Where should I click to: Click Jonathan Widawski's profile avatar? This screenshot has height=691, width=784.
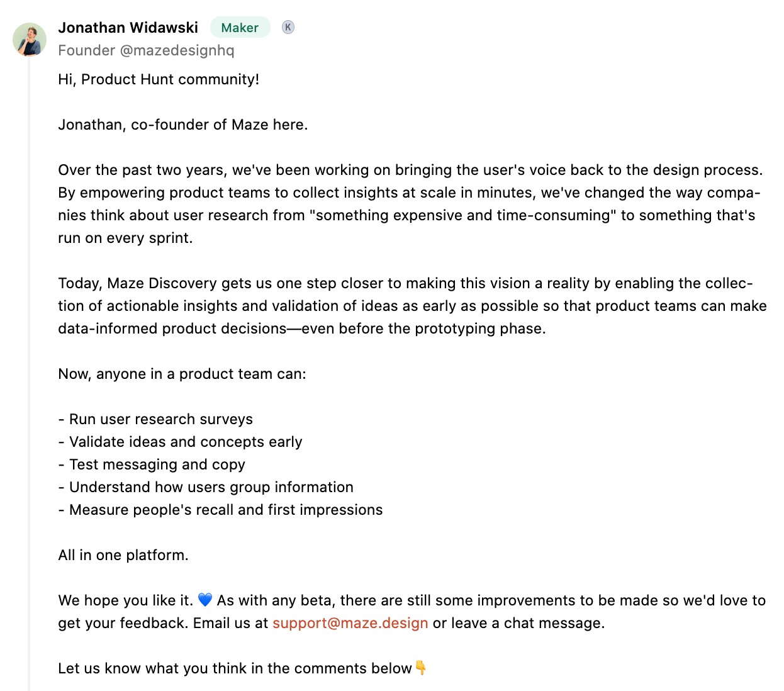tap(30, 40)
